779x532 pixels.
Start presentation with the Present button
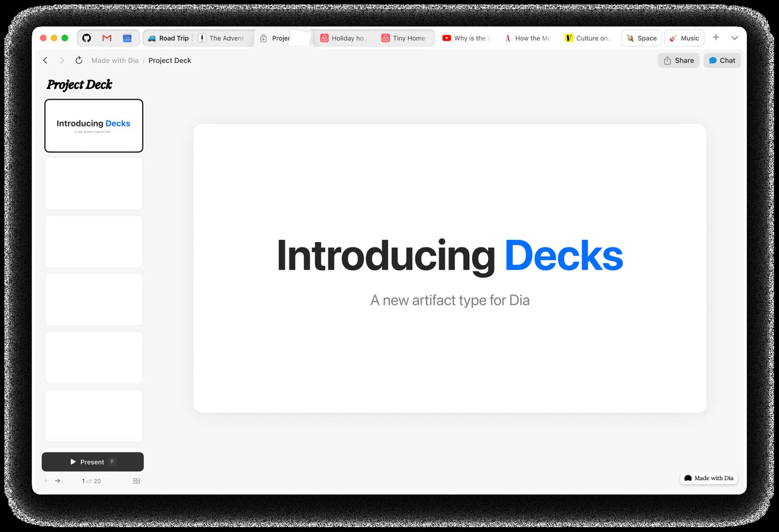click(93, 462)
